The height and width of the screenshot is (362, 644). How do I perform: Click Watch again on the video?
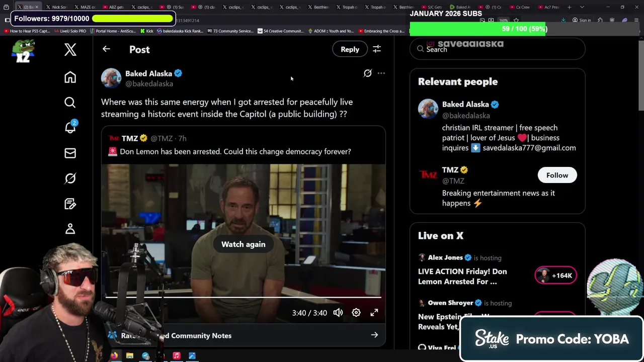click(244, 244)
